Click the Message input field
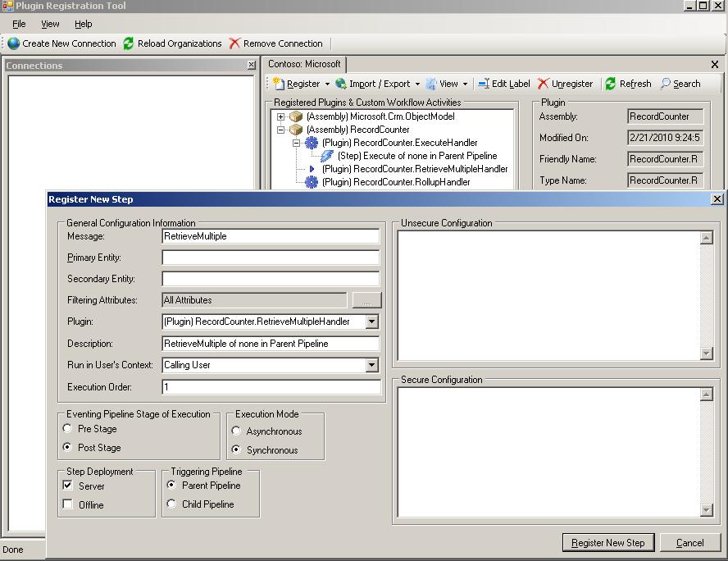Image resolution: width=728 pixels, height=561 pixels. click(x=271, y=236)
